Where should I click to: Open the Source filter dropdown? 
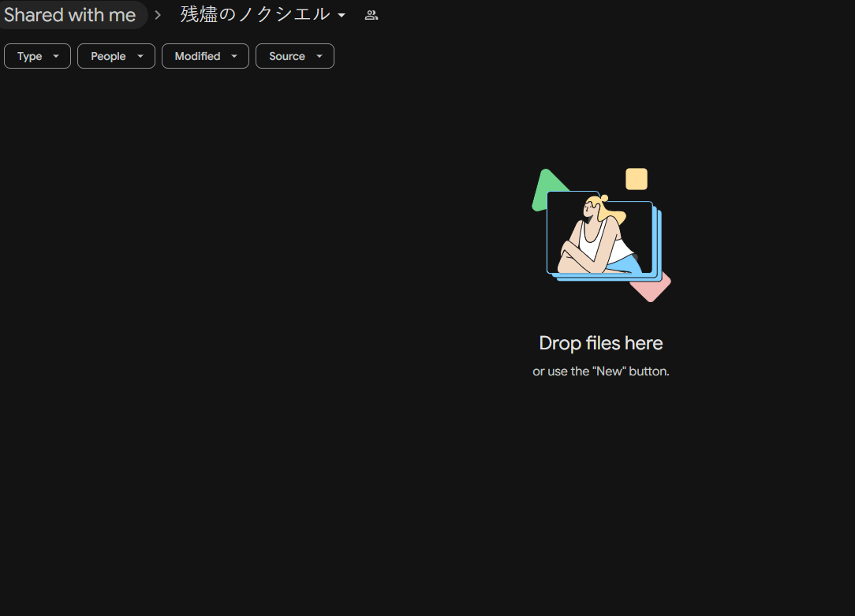[x=295, y=56]
